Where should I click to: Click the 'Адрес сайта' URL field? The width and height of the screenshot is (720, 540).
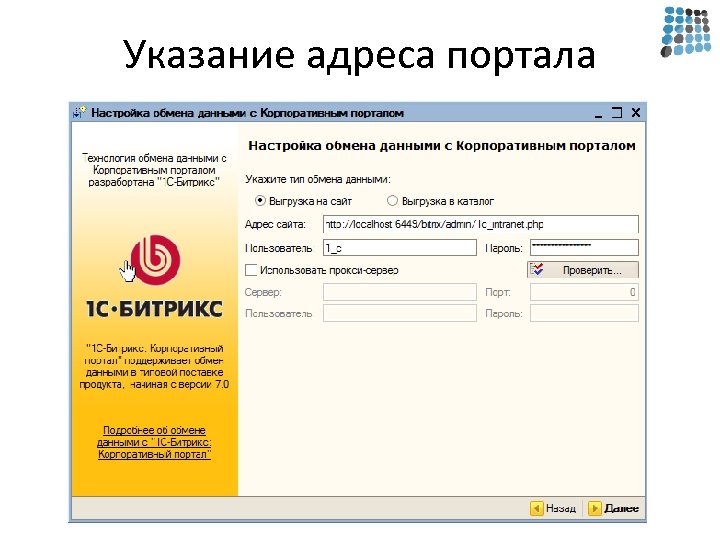tap(480, 225)
